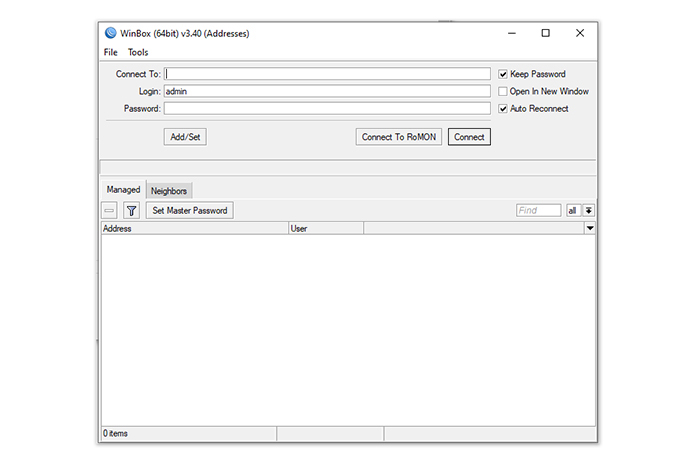Open the Tools menu
Screen dimensions: 696x464
point(138,52)
